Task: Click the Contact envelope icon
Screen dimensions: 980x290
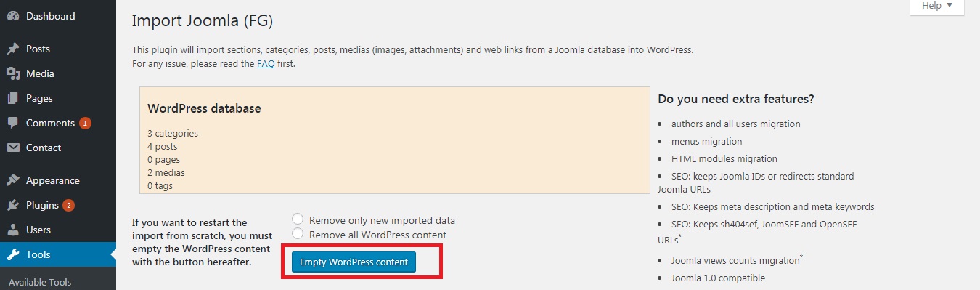Action: coord(13,148)
